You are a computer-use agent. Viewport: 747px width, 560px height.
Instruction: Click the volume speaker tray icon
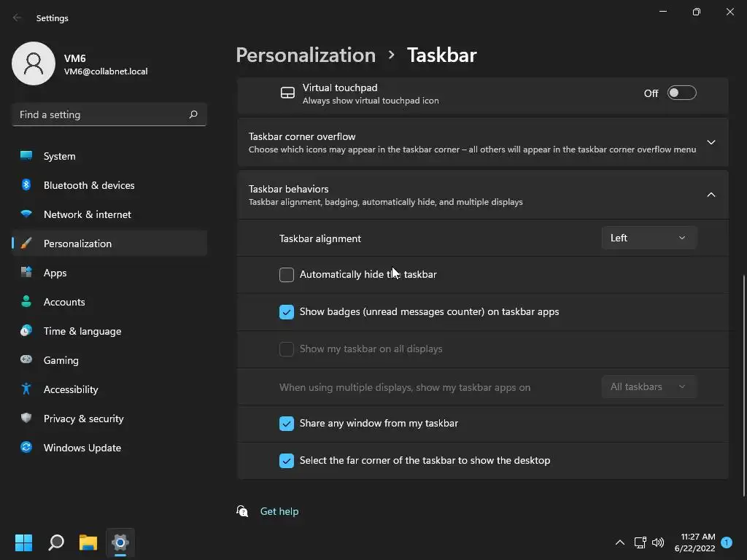(x=658, y=542)
